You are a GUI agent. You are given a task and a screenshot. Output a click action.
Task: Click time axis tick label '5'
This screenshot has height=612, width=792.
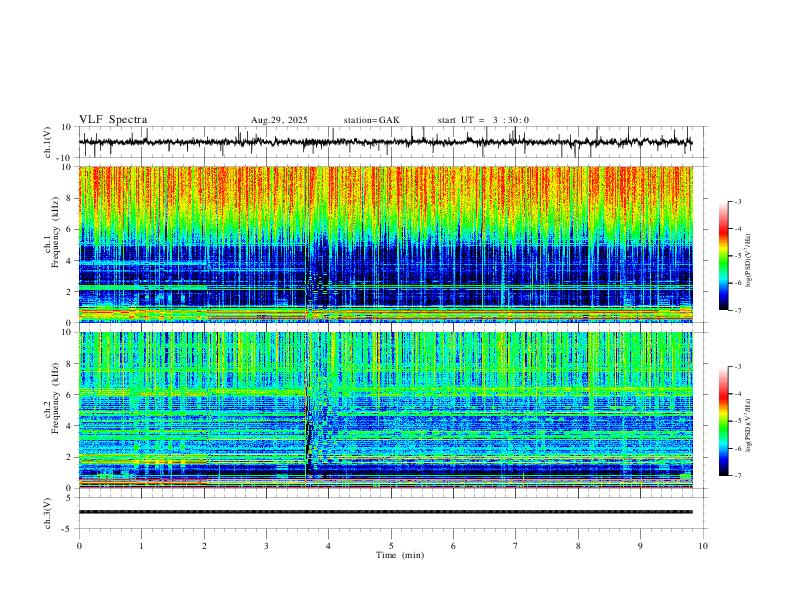coord(391,546)
